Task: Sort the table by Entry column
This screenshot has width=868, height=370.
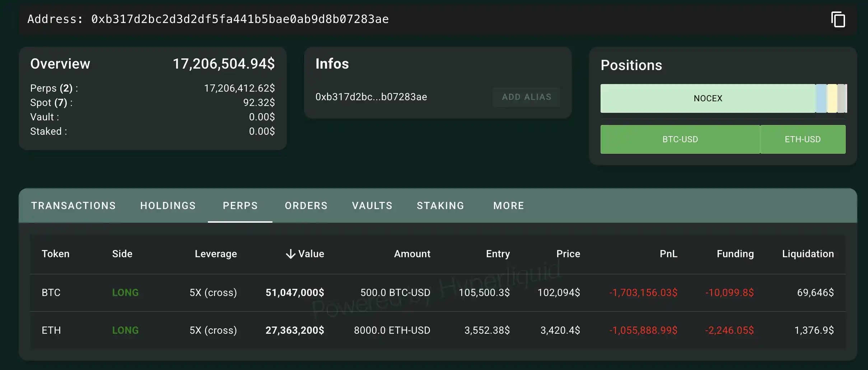Action: coord(498,254)
